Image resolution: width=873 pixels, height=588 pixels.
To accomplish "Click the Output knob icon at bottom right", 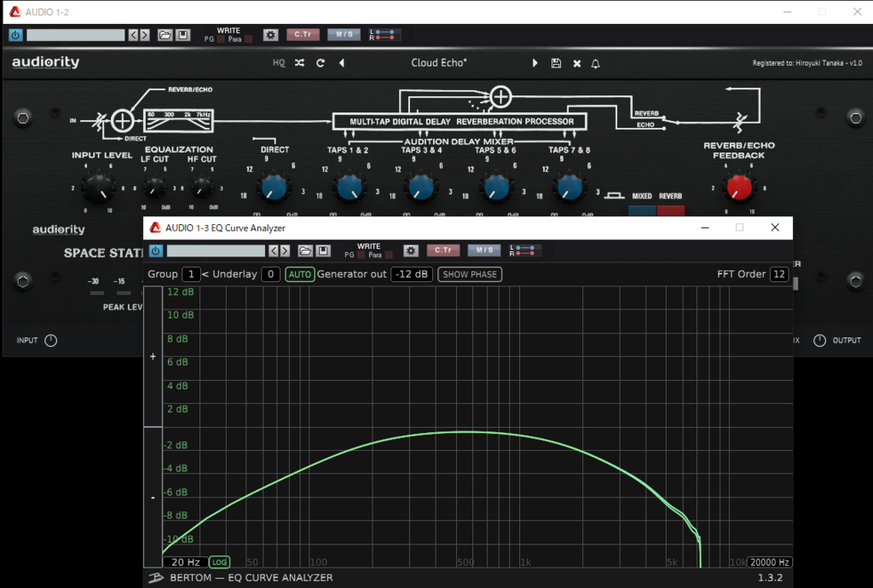I will (819, 341).
